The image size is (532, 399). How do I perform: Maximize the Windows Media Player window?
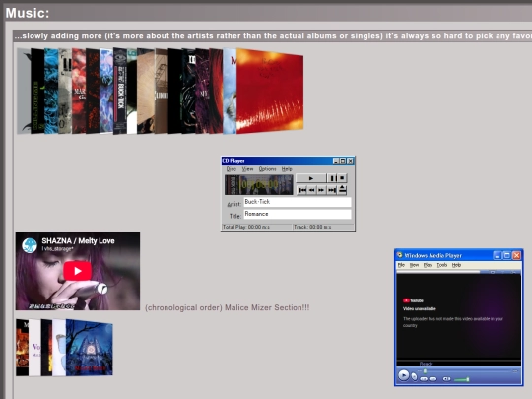point(507,255)
